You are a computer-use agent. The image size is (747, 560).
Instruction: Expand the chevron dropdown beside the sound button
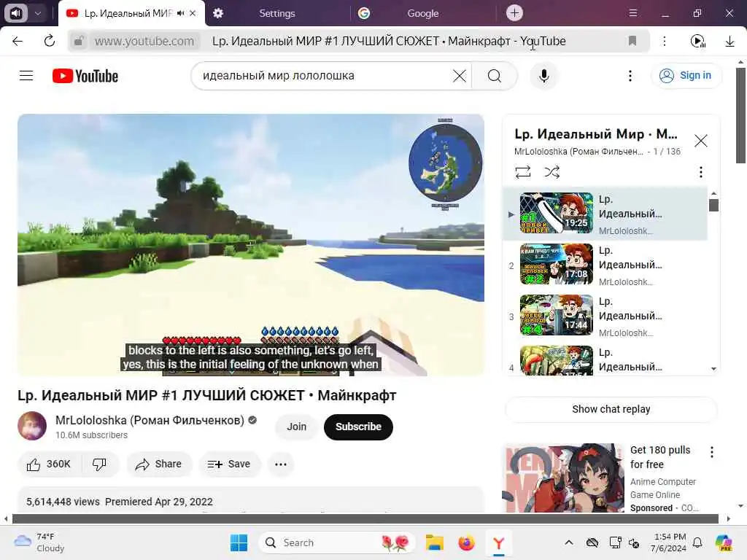coord(38,13)
